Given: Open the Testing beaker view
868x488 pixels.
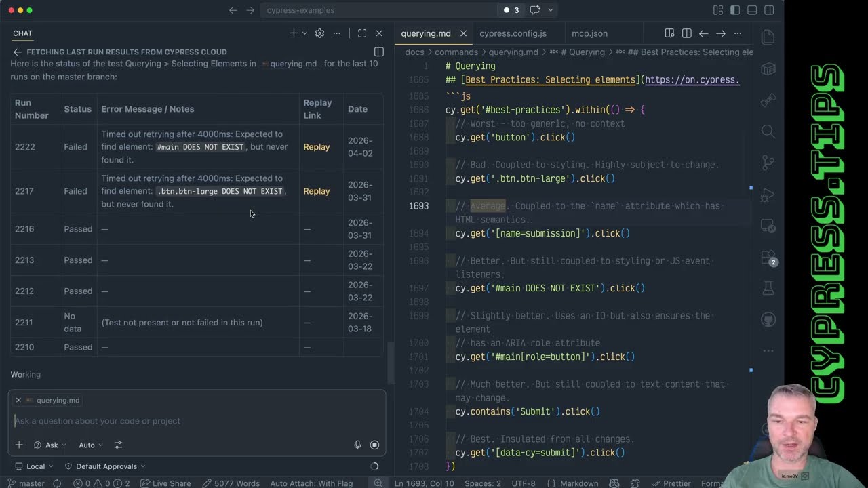Looking at the screenshot, I should (768, 289).
